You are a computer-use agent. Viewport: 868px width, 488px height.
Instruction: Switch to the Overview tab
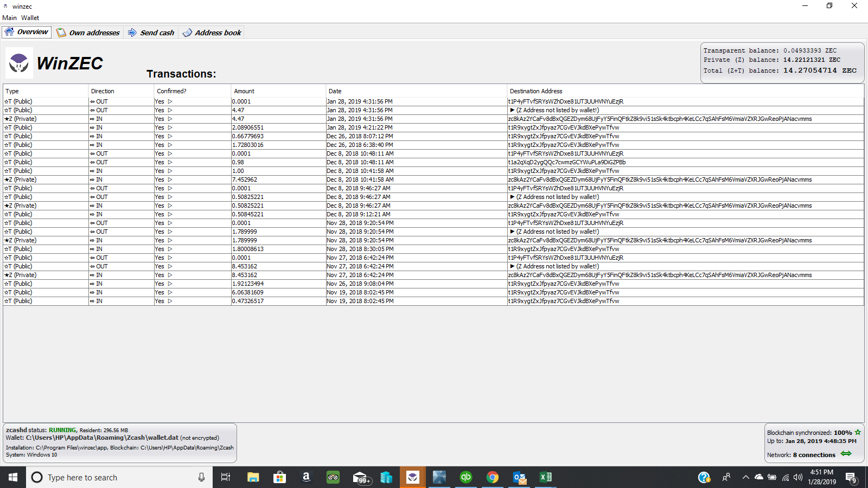27,32
